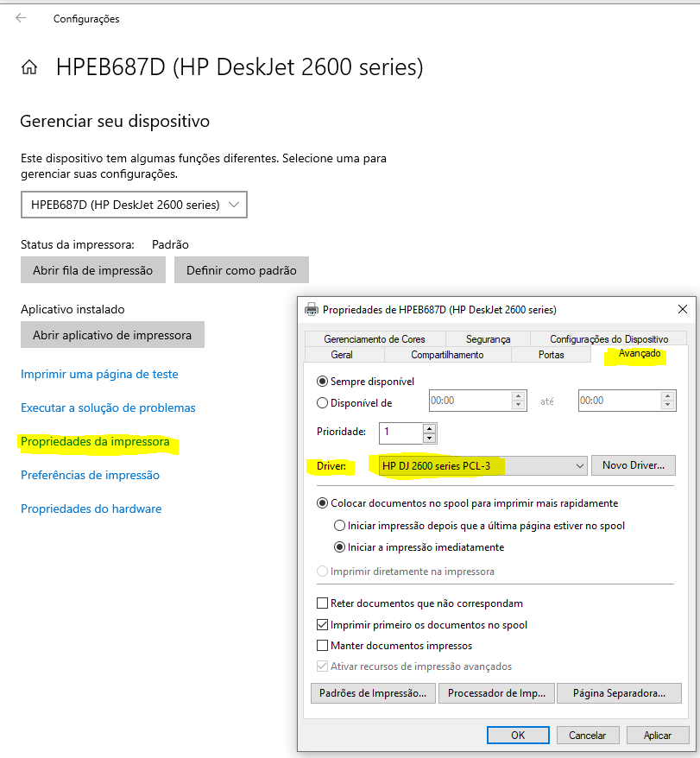
Task: Open 'Imprimir uma página de teste' link
Action: [99, 374]
